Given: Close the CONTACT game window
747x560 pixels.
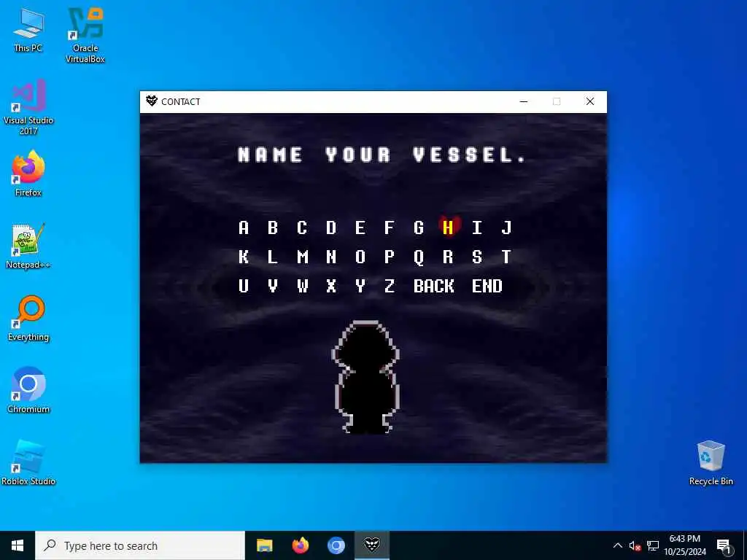Looking at the screenshot, I should [589, 101].
